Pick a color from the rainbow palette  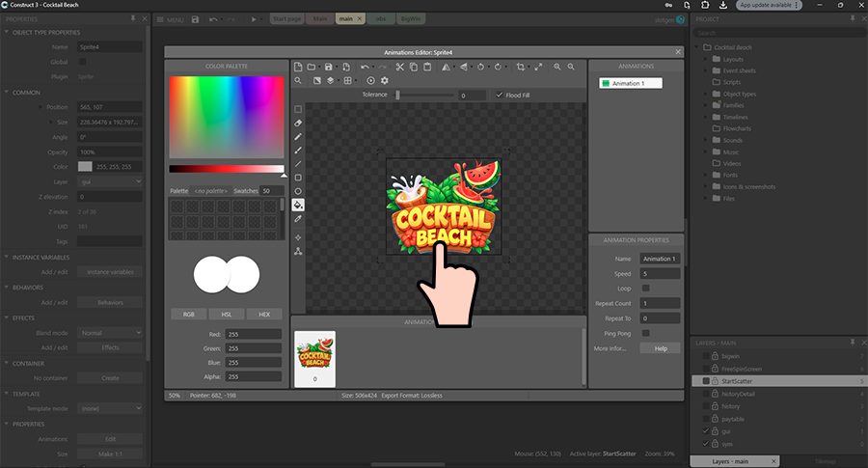[227, 118]
